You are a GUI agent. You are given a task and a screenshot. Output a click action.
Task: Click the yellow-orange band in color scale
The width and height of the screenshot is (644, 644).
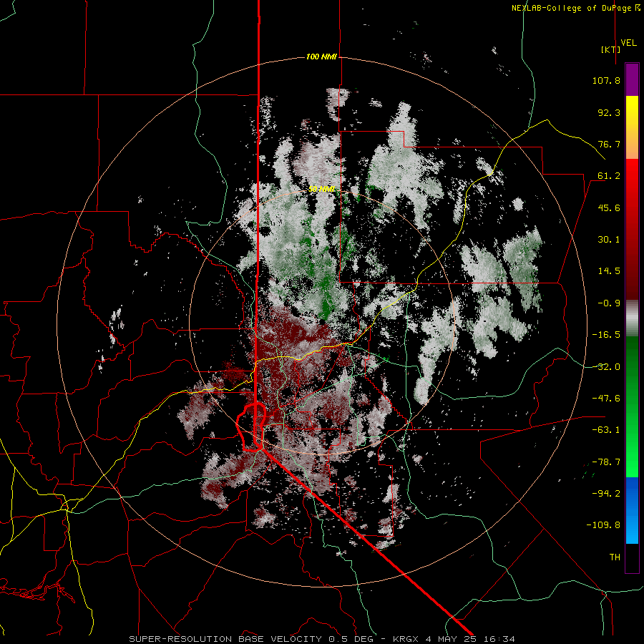632,127
